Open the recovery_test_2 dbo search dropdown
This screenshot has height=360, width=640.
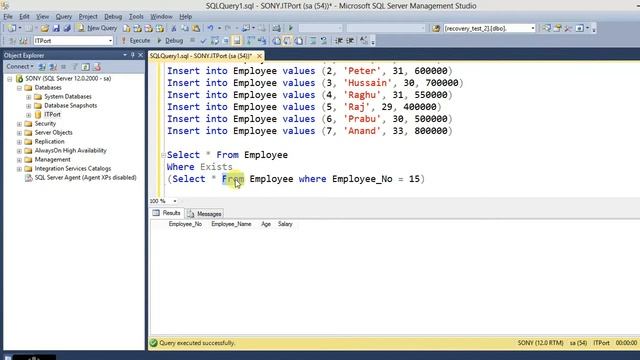[x=533, y=28]
